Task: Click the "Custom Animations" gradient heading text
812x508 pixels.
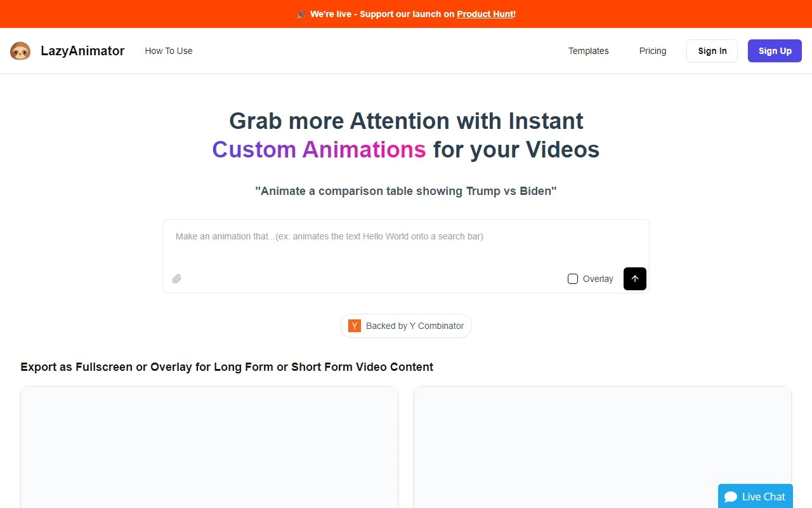Action: point(319,149)
